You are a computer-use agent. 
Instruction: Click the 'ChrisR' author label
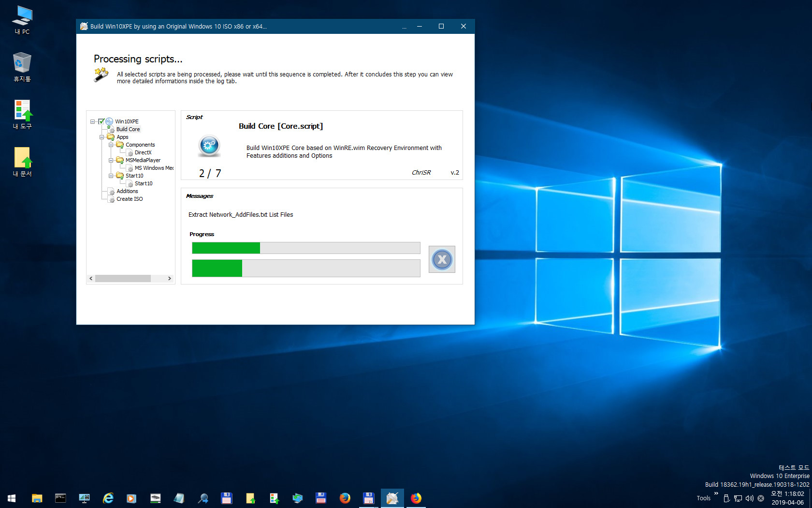[x=421, y=172]
